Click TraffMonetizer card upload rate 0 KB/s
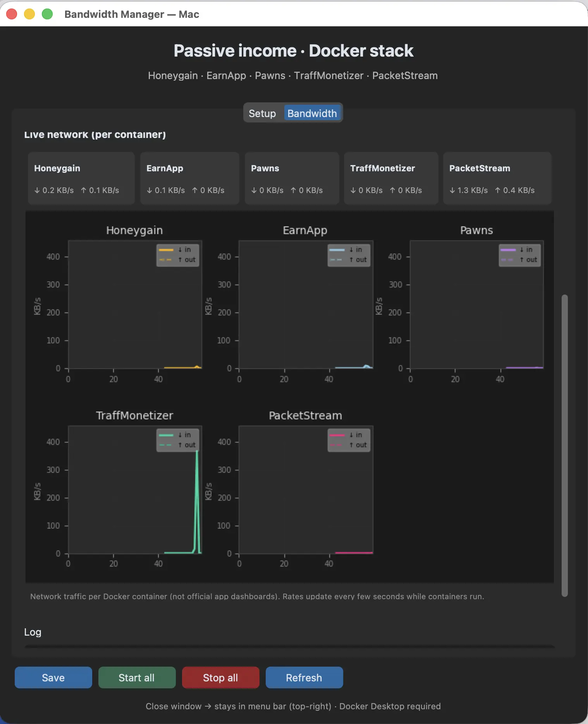 tap(406, 190)
